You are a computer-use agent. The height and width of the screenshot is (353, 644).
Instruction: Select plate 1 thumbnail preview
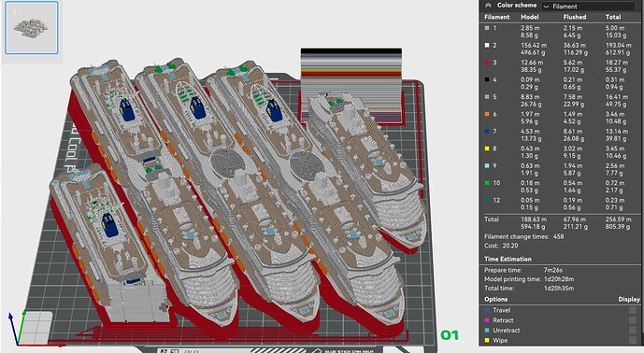coord(31,27)
